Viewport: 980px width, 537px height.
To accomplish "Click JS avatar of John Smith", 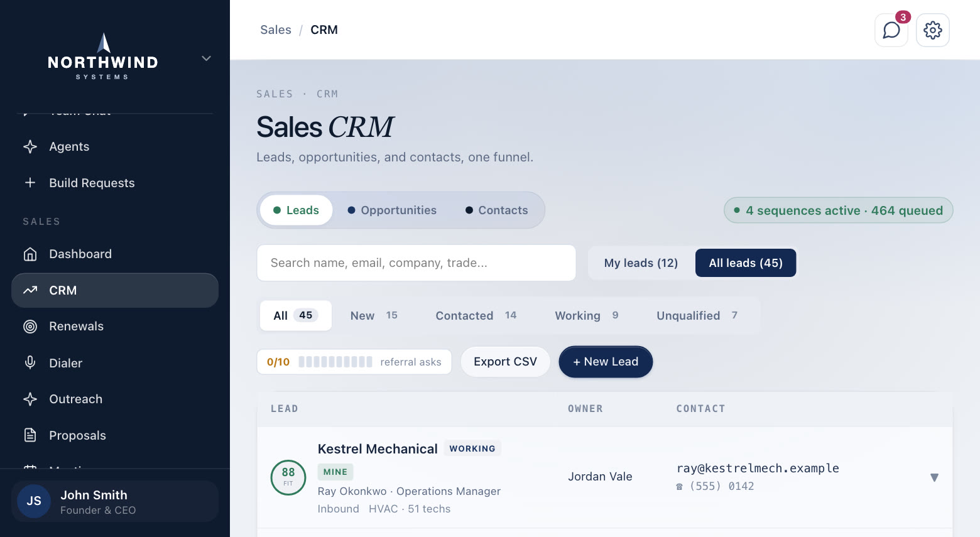I will (34, 501).
